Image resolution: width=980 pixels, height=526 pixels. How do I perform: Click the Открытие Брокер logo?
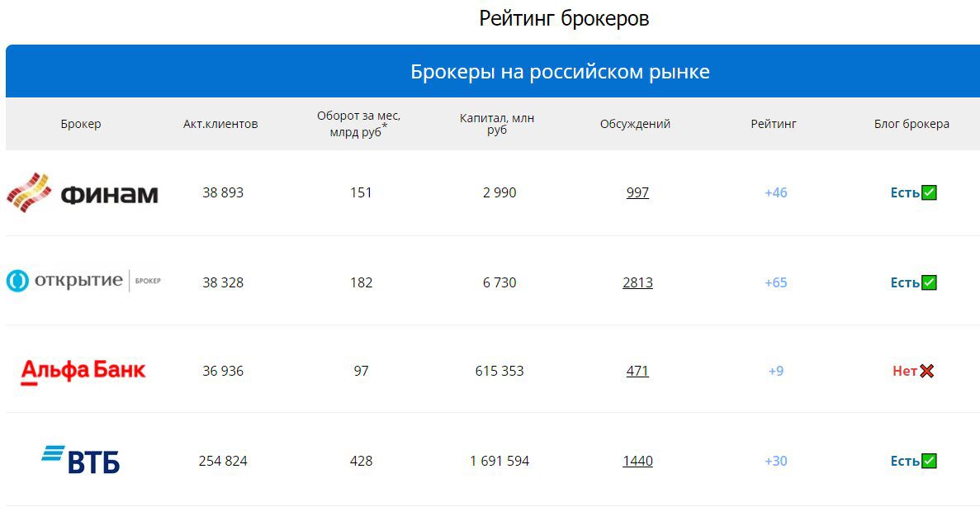pyautogui.click(x=83, y=281)
